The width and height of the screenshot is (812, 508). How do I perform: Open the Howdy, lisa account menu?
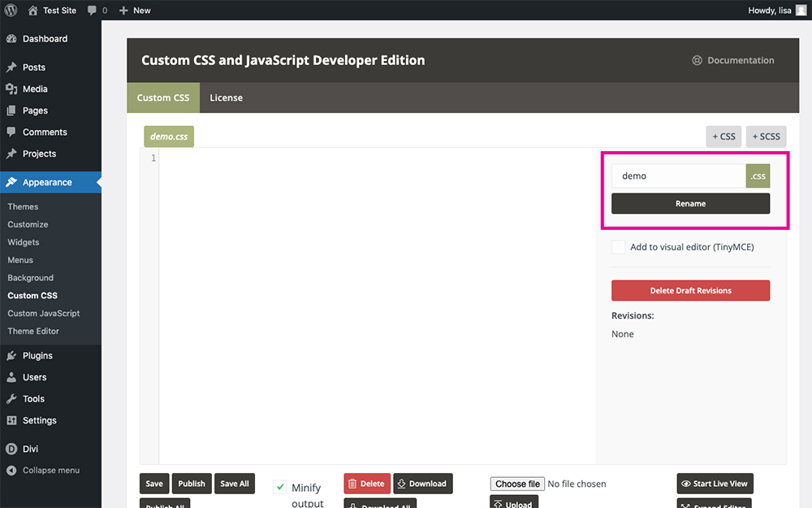tap(777, 11)
